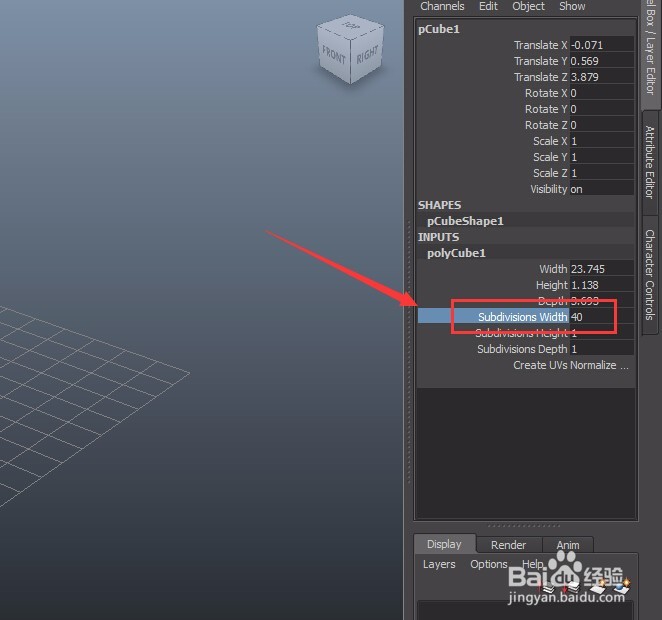Select the Scale X channel label
662x620 pixels.
pos(550,141)
